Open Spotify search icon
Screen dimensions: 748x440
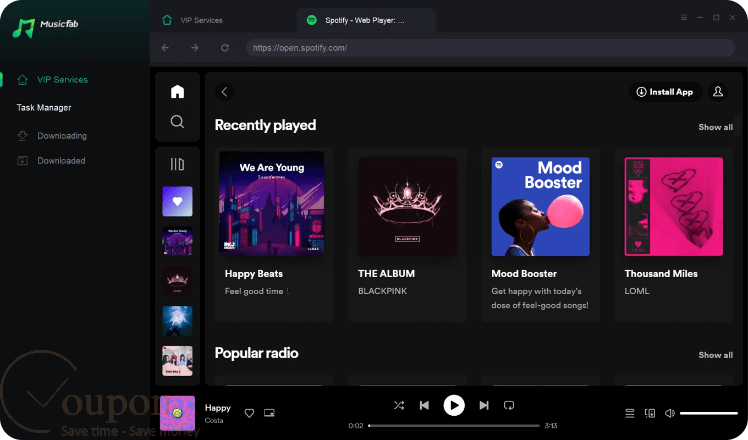point(177,122)
